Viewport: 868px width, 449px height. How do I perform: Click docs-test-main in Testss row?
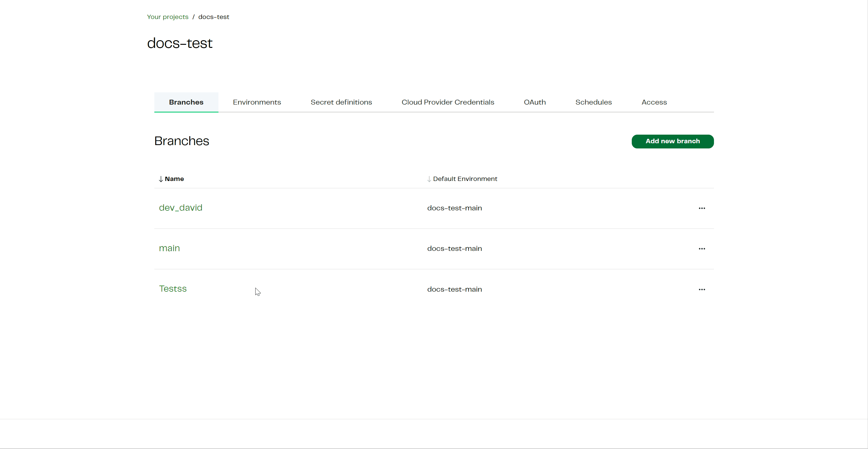coord(454,289)
